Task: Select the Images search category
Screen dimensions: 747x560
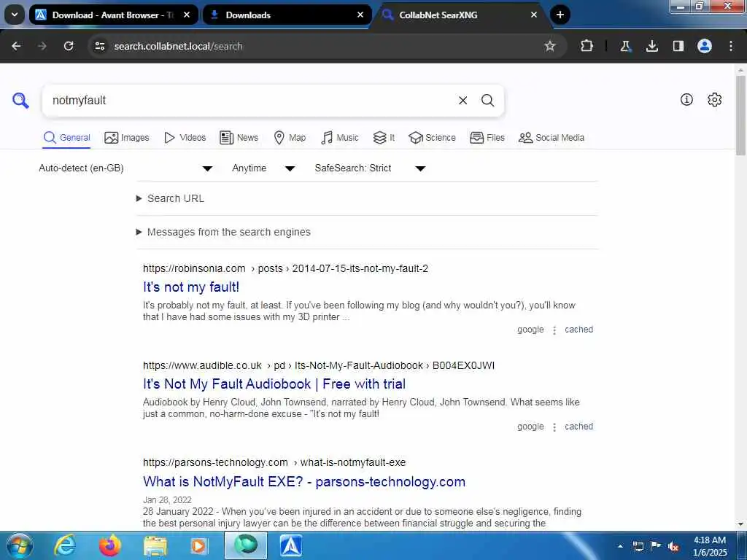Action: coord(127,138)
